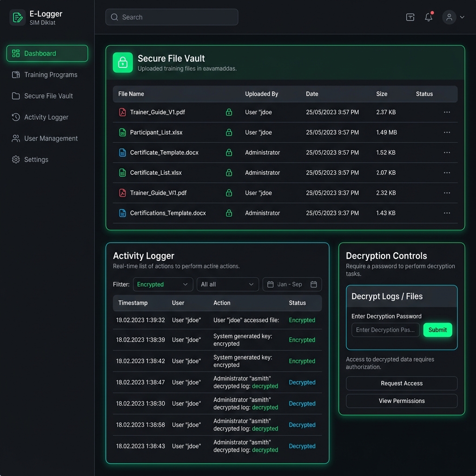
Task: Click the Jan - Sep date range field
Action: coord(292,284)
